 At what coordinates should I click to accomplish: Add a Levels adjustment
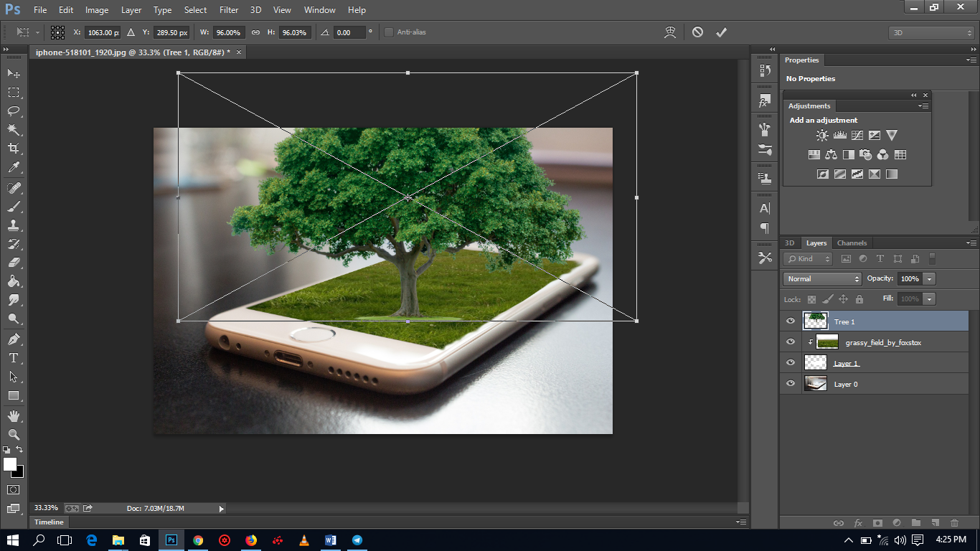tap(839, 135)
